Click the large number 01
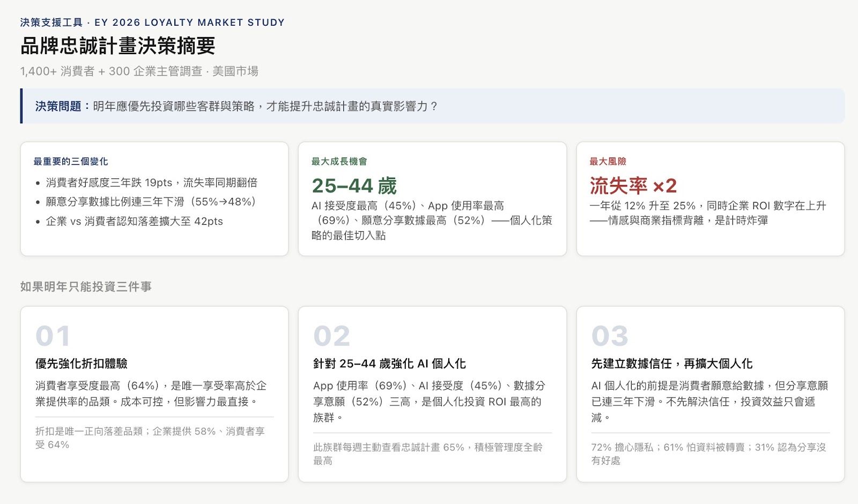Image resolution: width=858 pixels, height=504 pixels. click(53, 336)
